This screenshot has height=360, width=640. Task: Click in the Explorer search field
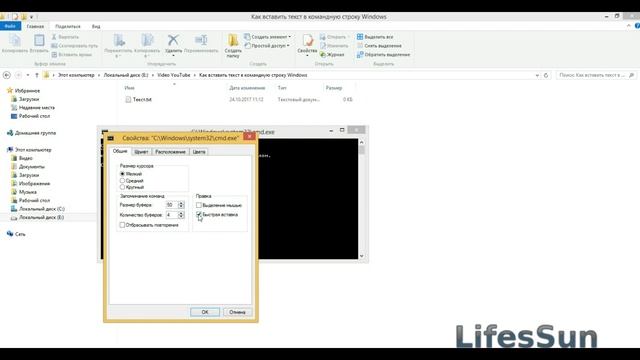click(x=592, y=75)
